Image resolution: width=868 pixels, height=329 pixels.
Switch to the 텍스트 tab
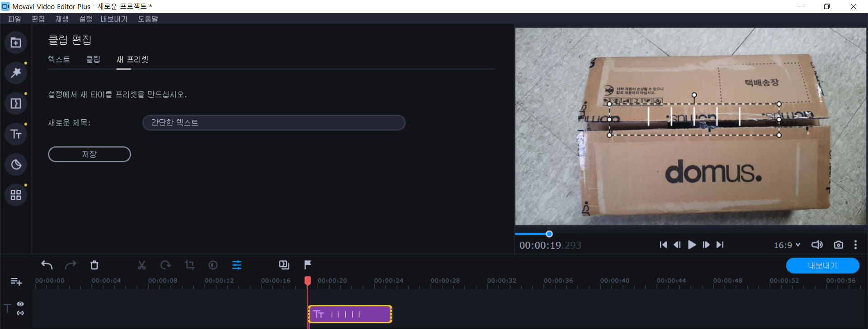coord(59,59)
